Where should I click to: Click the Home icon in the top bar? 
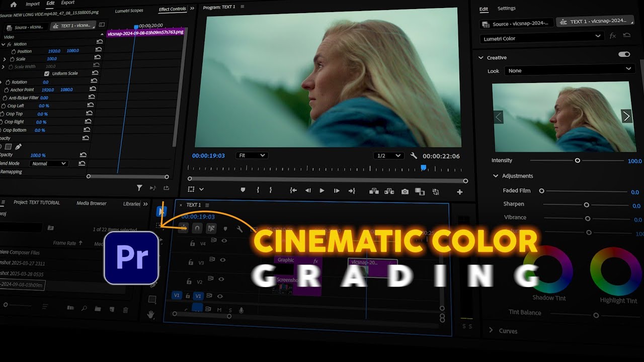pos(14,5)
